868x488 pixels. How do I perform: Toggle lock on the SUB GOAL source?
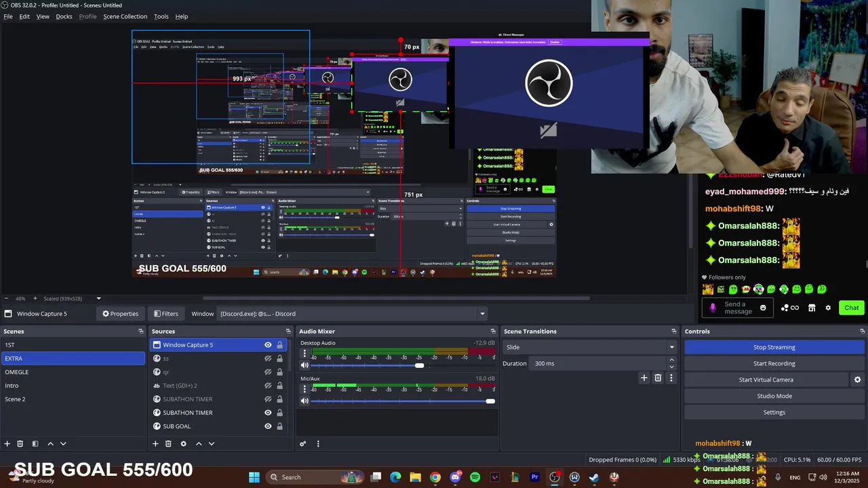[x=279, y=426]
